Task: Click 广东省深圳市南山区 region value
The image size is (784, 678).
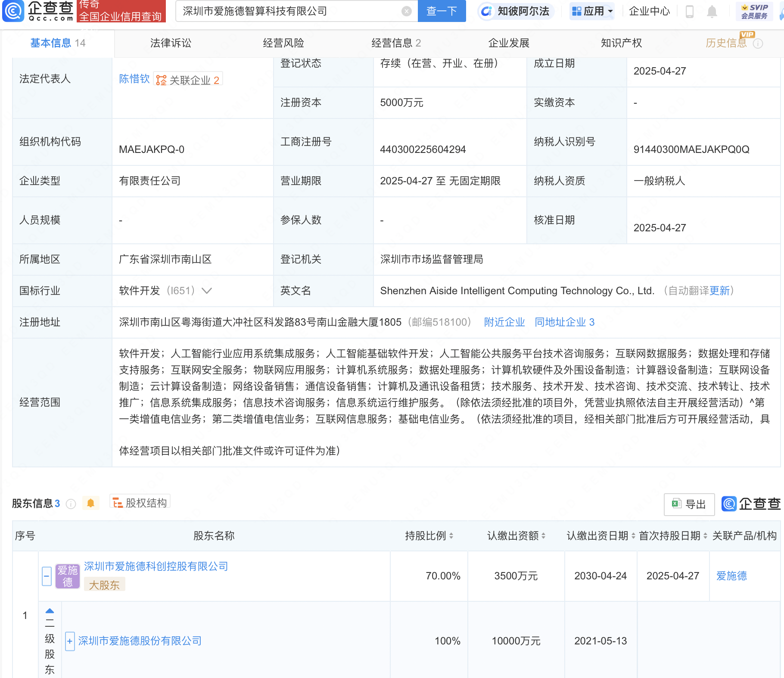Action: click(165, 259)
